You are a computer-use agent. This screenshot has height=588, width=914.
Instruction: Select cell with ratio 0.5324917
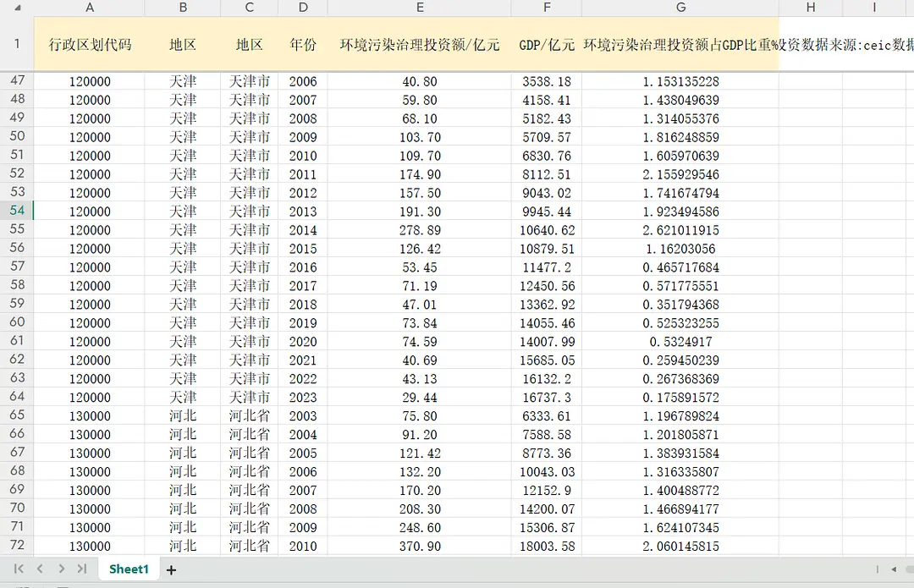(680, 342)
